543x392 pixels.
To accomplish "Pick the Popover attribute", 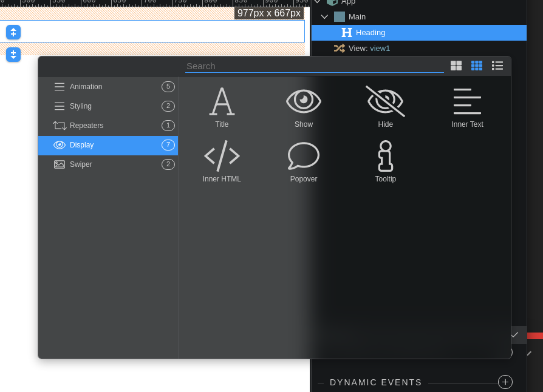I will (x=303, y=161).
